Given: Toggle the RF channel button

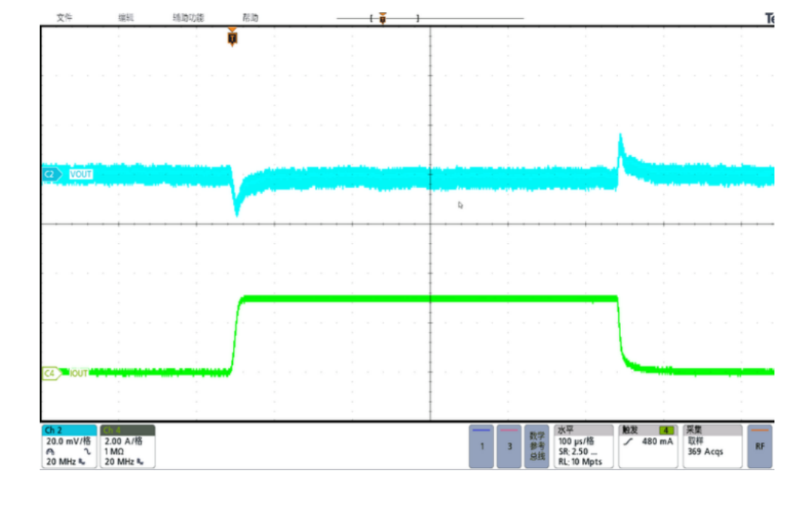Looking at the screenshot, I should tap(759, 446).
